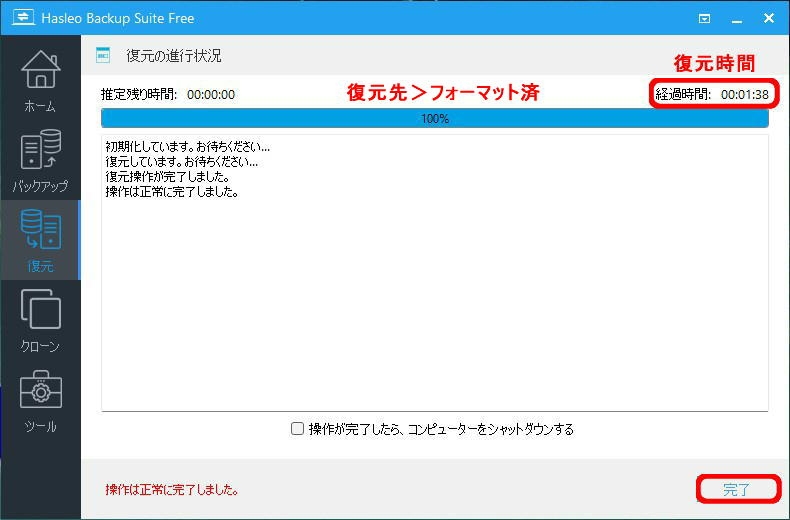
Task: Click the log line 復元しています。お待ちください...
Action: pyautogui.click(x=181, y=162)
